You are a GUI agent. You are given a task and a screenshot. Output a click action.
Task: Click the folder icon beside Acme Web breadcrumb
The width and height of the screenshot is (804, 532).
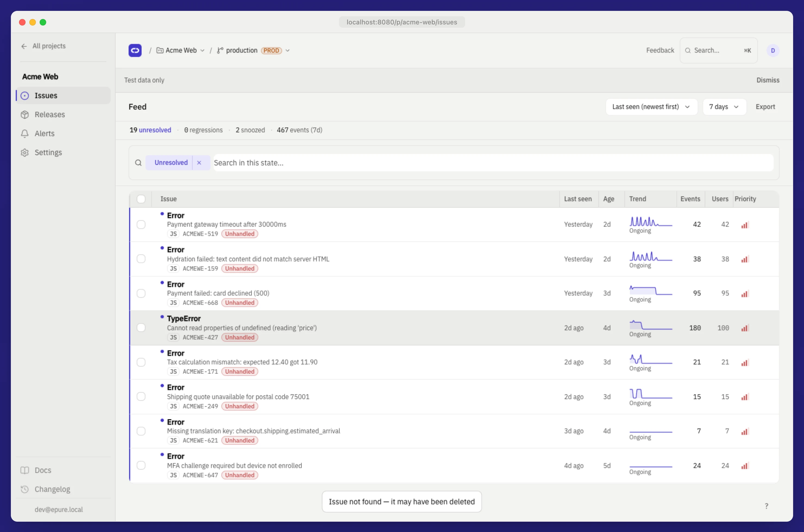coord(160,50)
